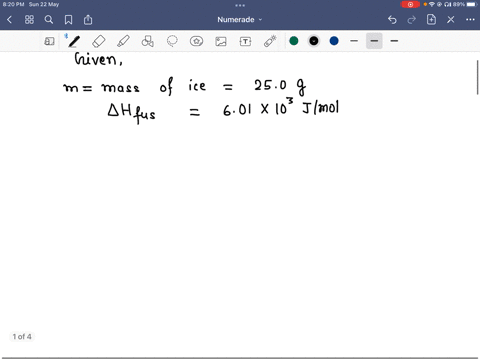Select the Lasso selection tool
Image resolution: width=480 pixels, height=360 pixels.
pyautogui.click(x=172, y=41)
